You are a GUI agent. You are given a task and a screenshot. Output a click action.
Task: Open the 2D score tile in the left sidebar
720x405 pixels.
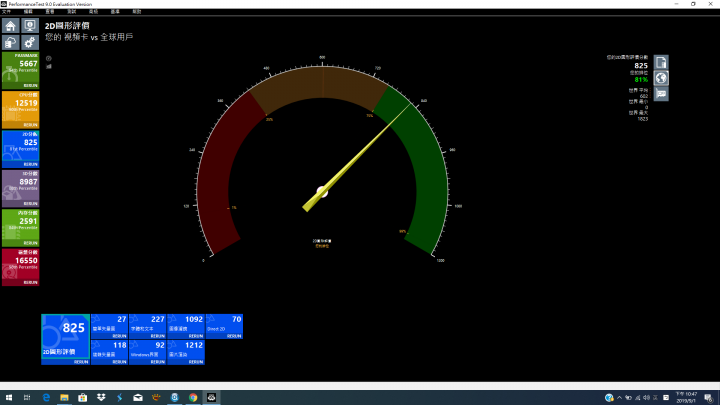pos(21,149)
